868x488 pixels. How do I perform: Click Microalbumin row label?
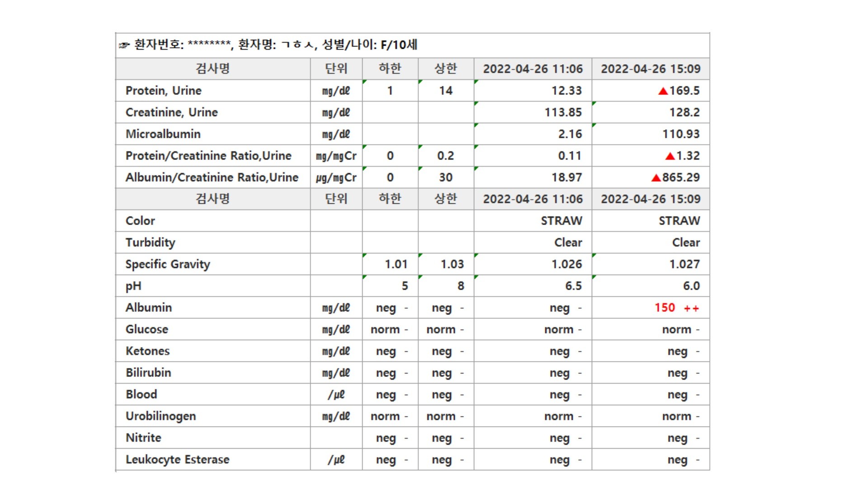tap(163, 134)
